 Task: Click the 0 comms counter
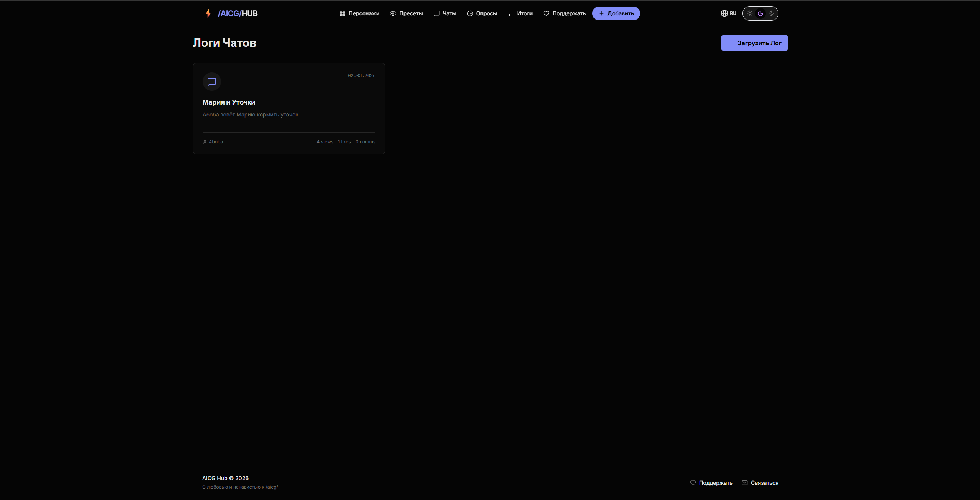[x=365, y=142]
